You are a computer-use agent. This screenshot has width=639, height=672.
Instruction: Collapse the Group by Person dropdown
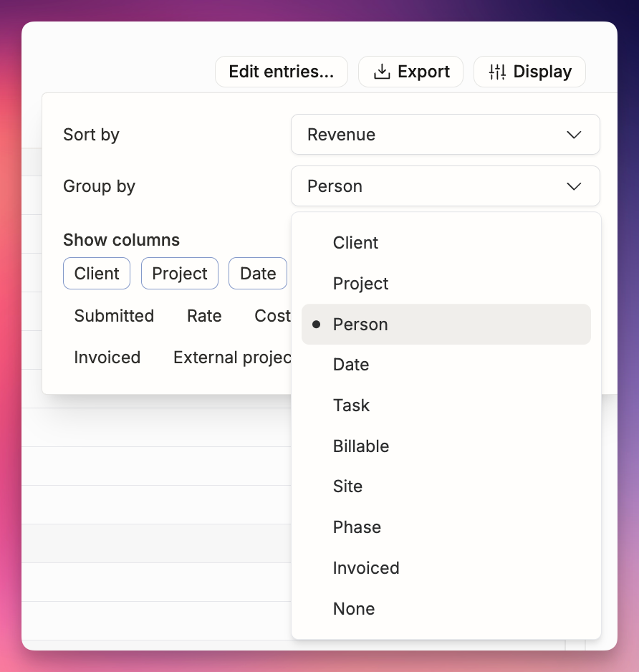[x=446, y=186]
